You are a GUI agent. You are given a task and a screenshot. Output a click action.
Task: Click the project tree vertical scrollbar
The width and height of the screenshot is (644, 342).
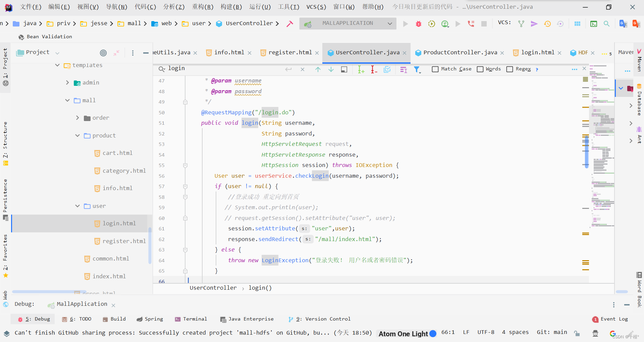pyautogui.click(x=150, y=246)
